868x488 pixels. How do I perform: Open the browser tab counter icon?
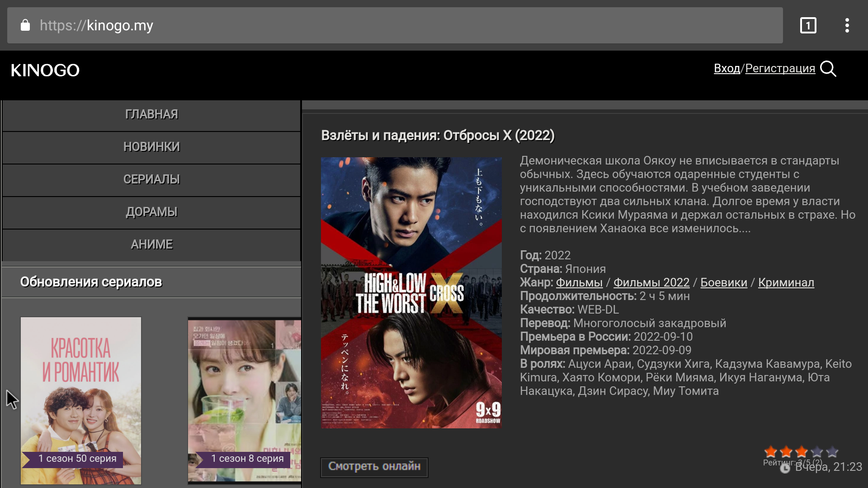(808, 25)
